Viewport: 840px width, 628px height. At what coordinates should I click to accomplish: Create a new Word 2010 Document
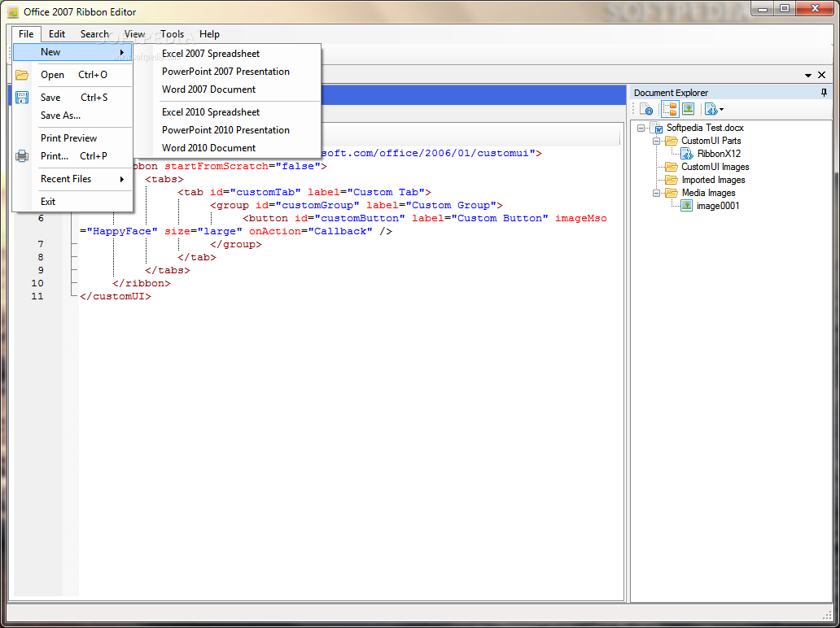238,148
